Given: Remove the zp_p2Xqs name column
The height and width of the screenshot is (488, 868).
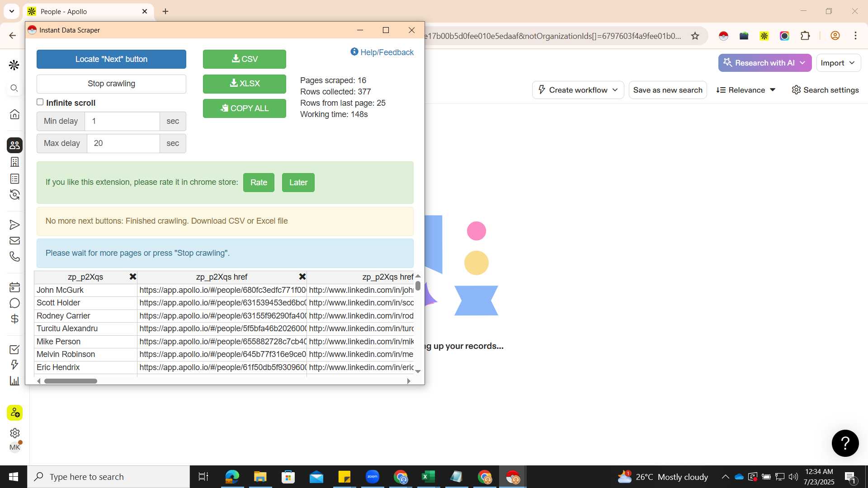Looking at the screenshot, I should click(133, 277).
